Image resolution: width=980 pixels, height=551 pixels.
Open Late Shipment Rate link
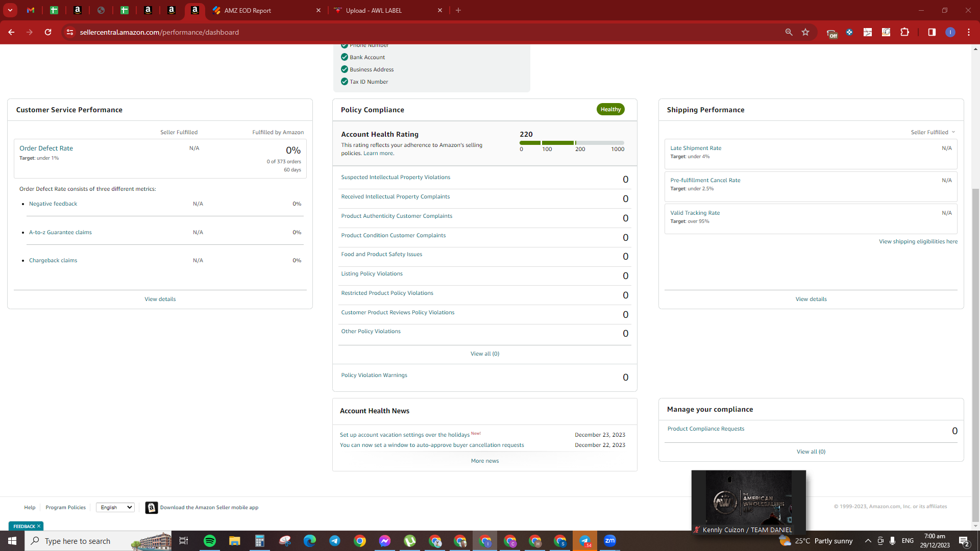pyautogui.click(x=696, y=148)
